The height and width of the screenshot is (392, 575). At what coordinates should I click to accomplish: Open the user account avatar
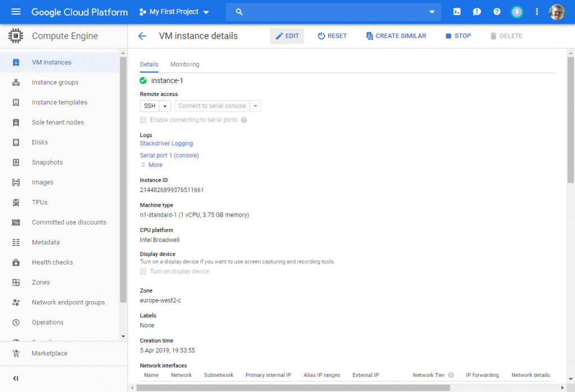(556, 12)
